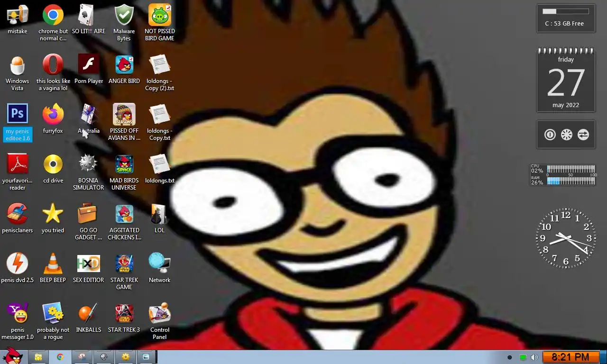Click the arrows switch-user gadget button
The height and width of the screenshot is (364, 607).
coord(583,135)
